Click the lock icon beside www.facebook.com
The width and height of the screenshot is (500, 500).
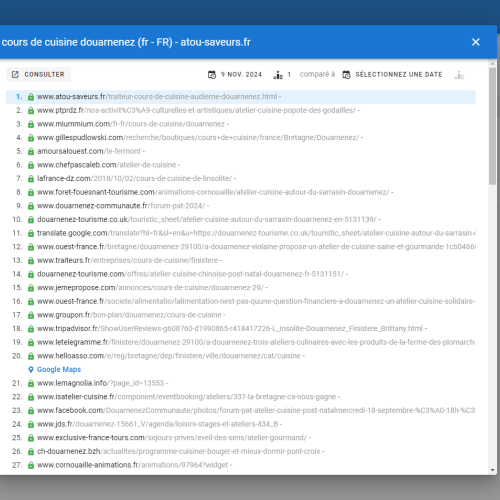pyautogui.click(x=31, y=411)
